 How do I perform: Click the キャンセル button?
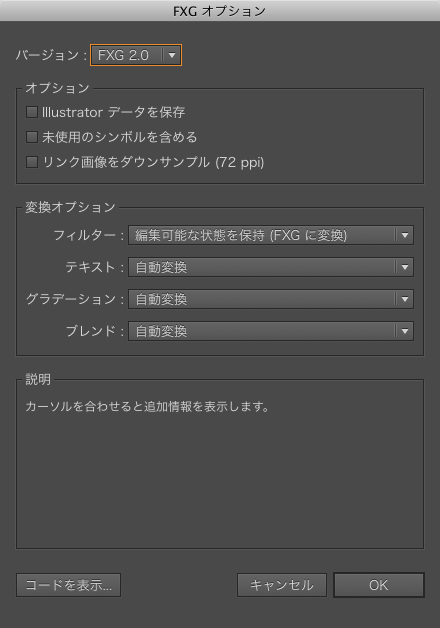pos(282,585)
